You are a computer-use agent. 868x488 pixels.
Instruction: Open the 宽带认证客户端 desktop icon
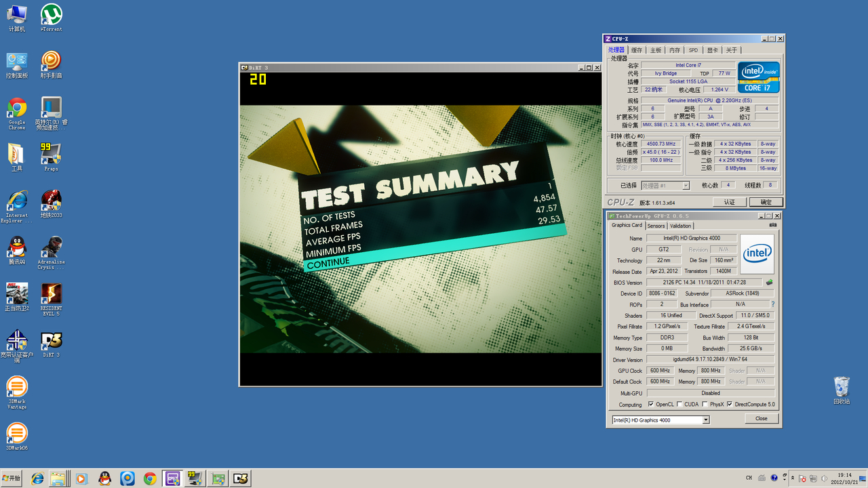[x=17, y=346]
